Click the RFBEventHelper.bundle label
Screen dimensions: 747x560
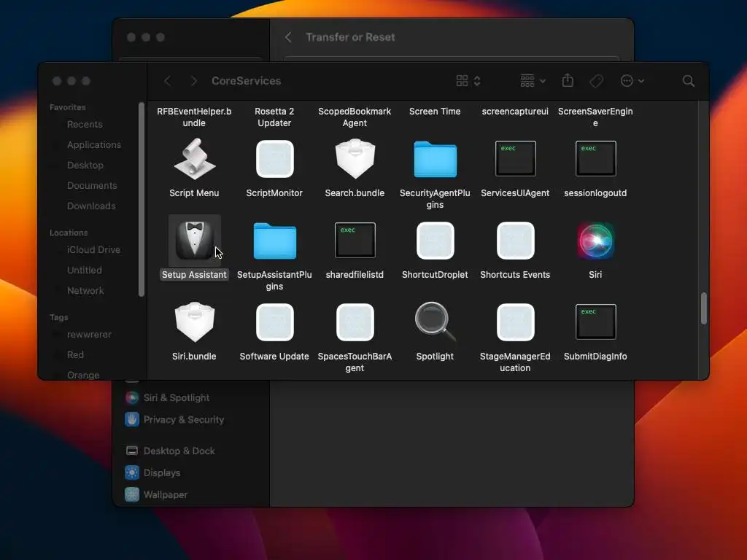(x=194, y=117)
